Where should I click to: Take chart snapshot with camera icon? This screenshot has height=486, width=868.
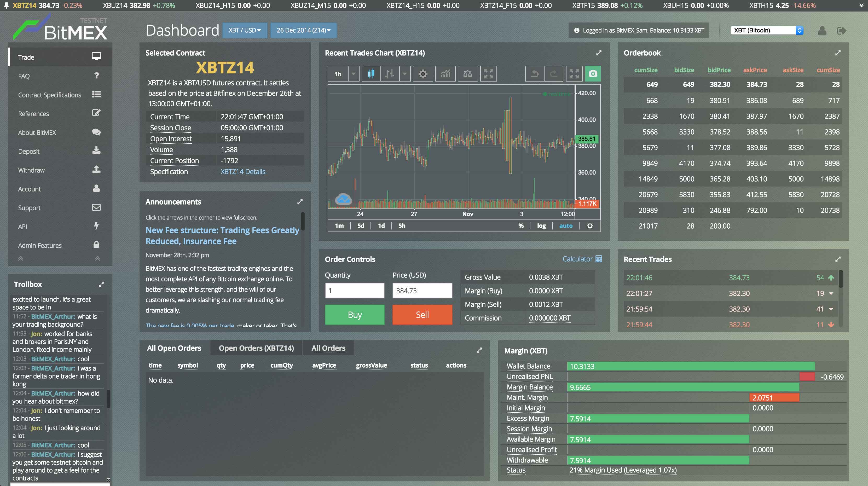click(x=593, y=73)
